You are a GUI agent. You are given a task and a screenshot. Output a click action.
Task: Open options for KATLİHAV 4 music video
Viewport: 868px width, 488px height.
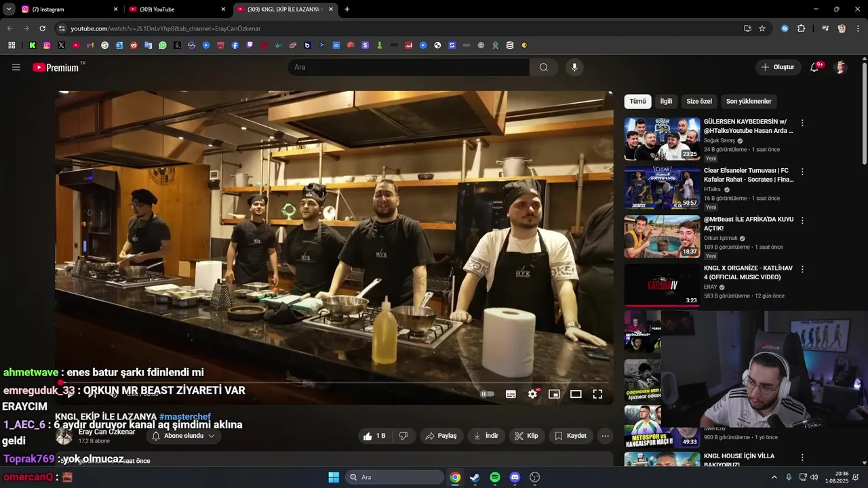802,269
